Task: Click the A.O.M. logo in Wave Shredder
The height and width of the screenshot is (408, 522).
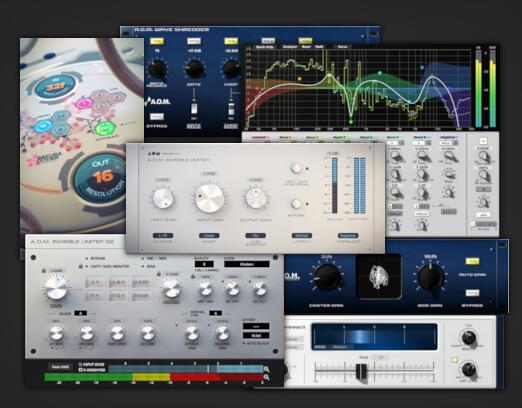Action: tap(158, 101)
